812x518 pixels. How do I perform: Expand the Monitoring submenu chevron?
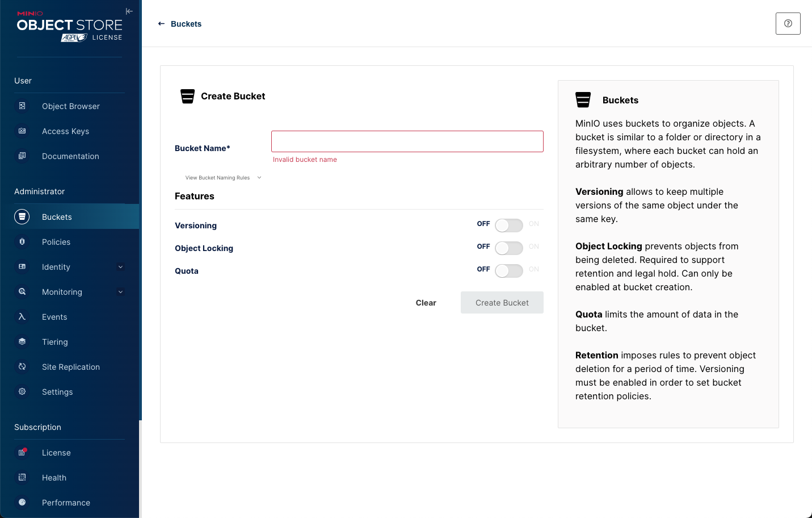point(120,292)
